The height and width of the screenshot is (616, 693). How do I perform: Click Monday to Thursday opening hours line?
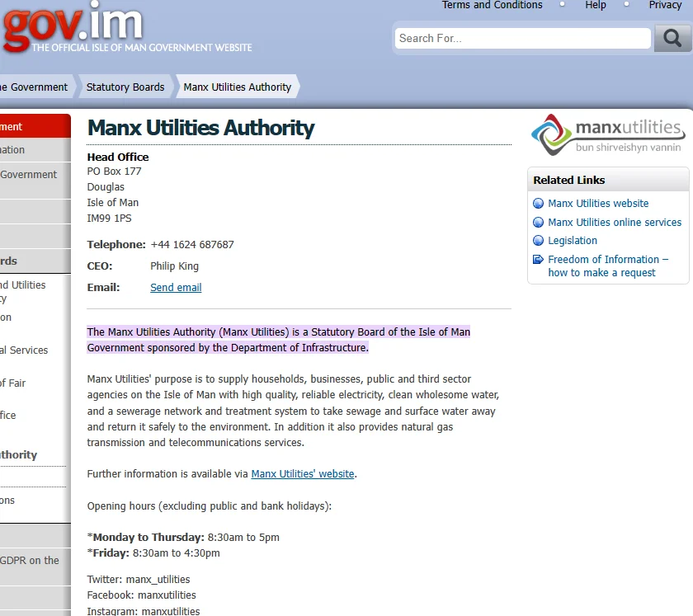coord(183,538)
